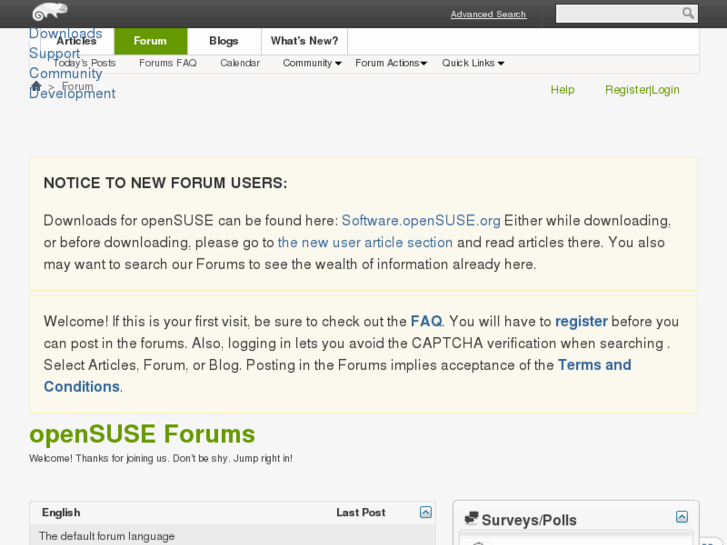
Task: Open the Quick Links dropdown
Action: (472, 63)
